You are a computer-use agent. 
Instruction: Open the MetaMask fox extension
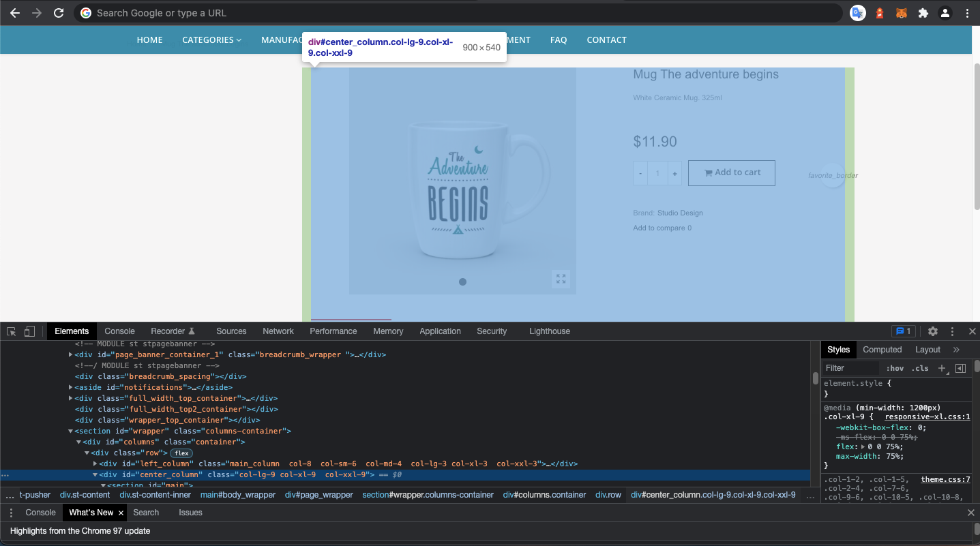pos(902,13)
